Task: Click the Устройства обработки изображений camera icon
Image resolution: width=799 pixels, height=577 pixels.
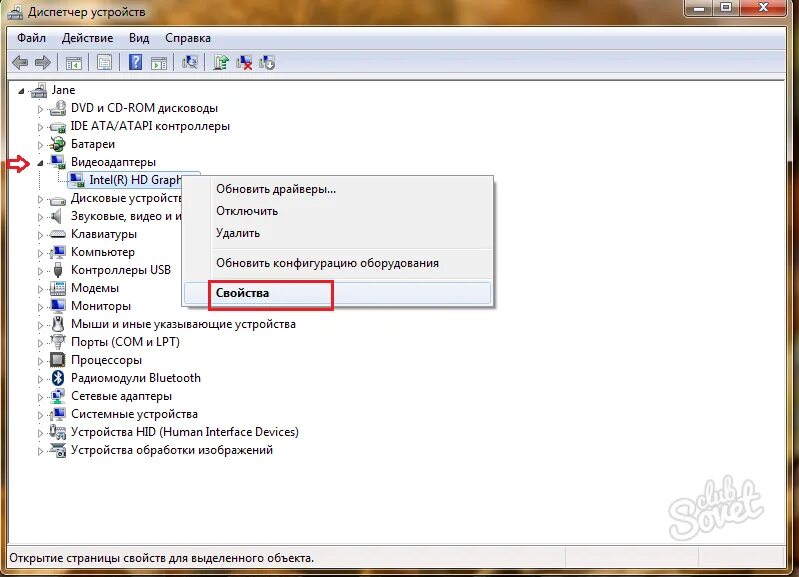Action: [58, 450]
